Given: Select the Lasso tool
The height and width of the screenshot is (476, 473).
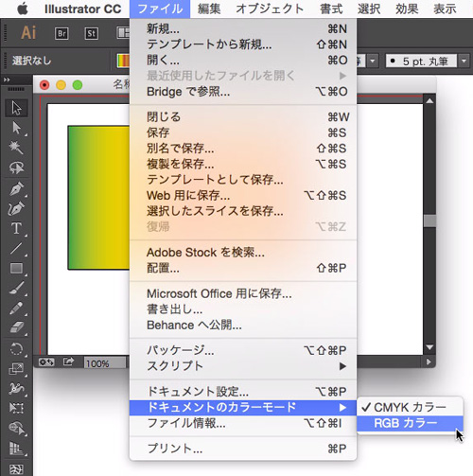Looking at the screenshot, I should pyautogui.click(x=16, y=167).
